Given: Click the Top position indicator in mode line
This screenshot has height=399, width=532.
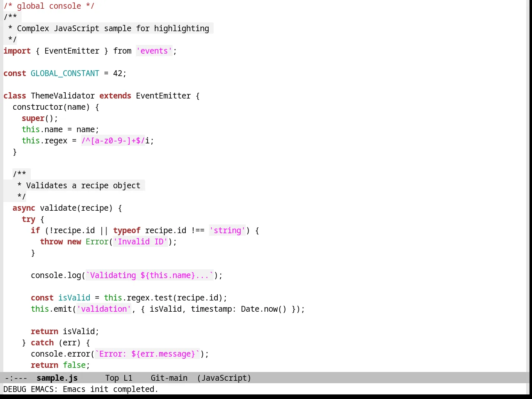Looking at the screenshot, I should point(112,378).
